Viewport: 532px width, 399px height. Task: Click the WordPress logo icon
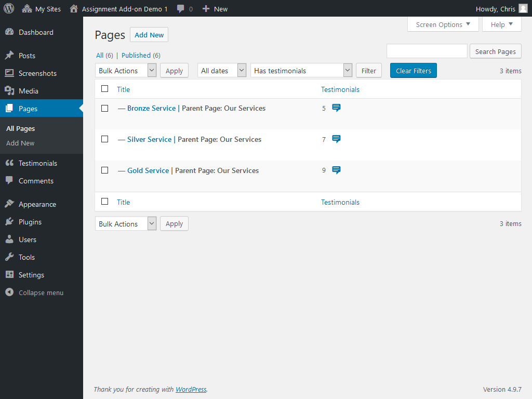(x=9, y=8)
